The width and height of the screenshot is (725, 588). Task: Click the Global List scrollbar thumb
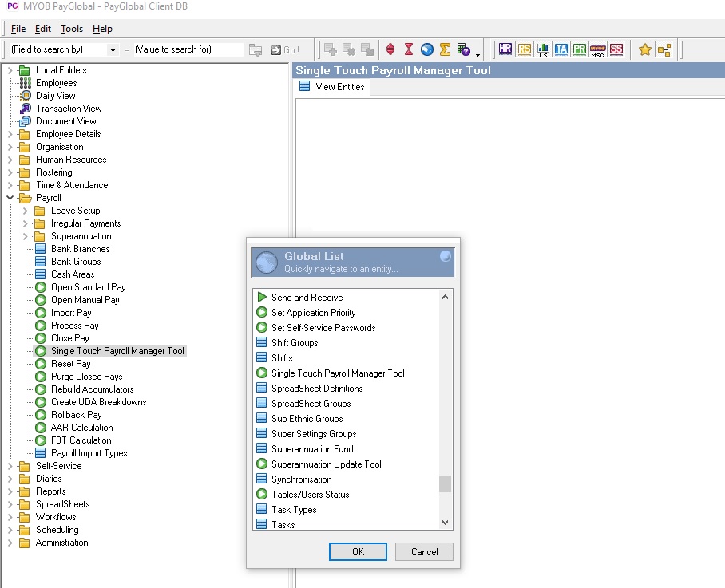coord(445,483)
